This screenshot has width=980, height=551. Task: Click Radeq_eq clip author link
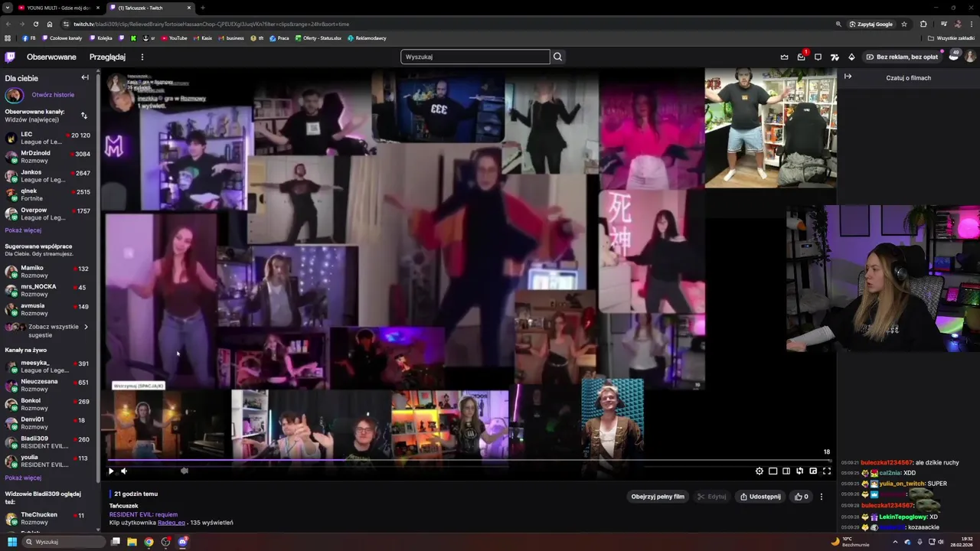tap(171, 523)
